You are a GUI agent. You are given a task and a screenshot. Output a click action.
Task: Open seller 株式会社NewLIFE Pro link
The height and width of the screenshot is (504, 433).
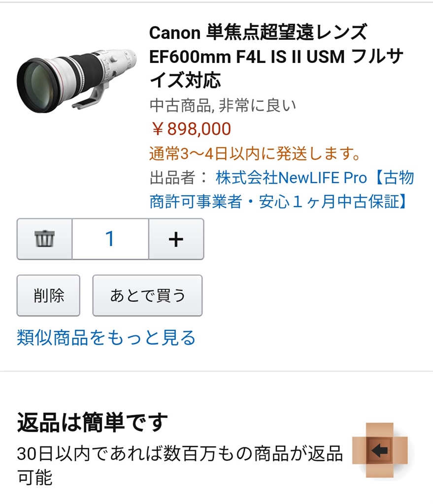click(x=291, y=177)
